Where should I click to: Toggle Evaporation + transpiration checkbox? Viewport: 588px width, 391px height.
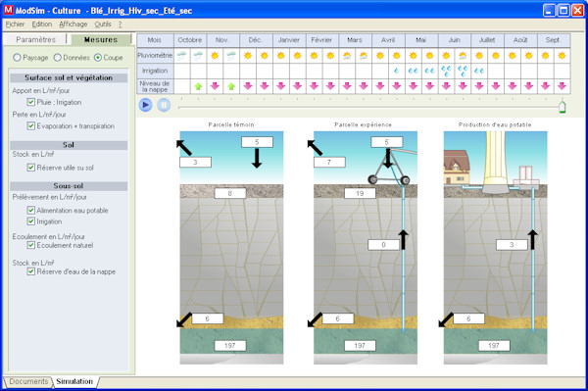(31, 126)
